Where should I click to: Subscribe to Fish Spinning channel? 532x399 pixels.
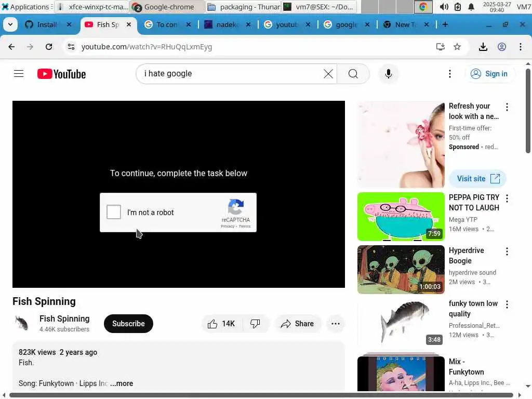pos(129,324)
